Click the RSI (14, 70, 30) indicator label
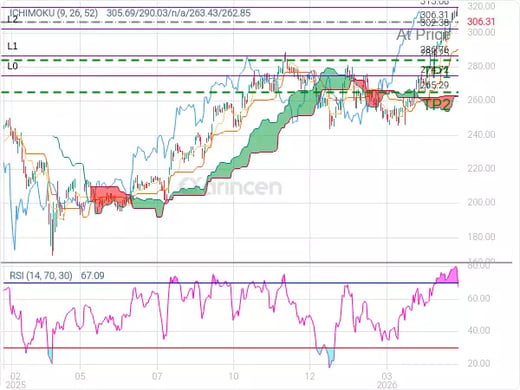 coord(41,276)
